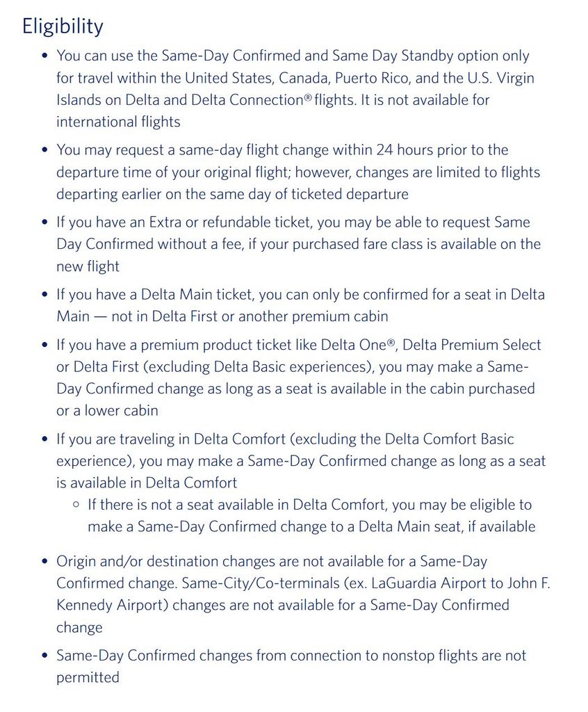The image size is (588, 712).
Task: Click the registered symbol after Delta One
Action: [x=391, y=343]
